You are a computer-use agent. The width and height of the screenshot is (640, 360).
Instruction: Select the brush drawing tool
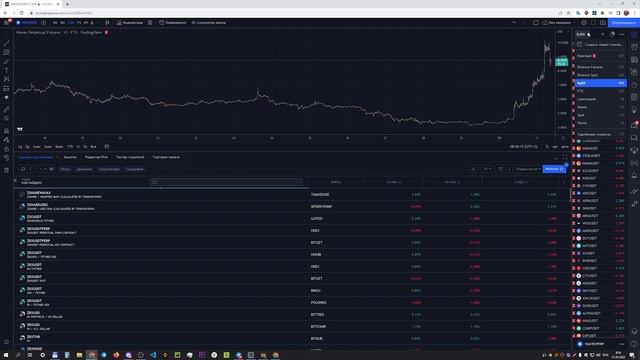point(6,61)
